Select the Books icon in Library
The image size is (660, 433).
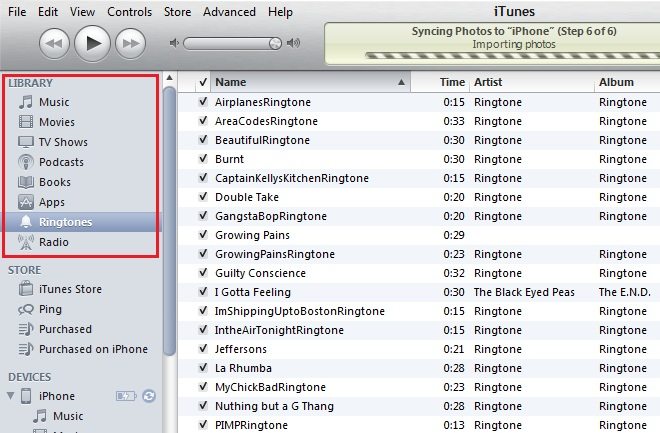point(26,182)
